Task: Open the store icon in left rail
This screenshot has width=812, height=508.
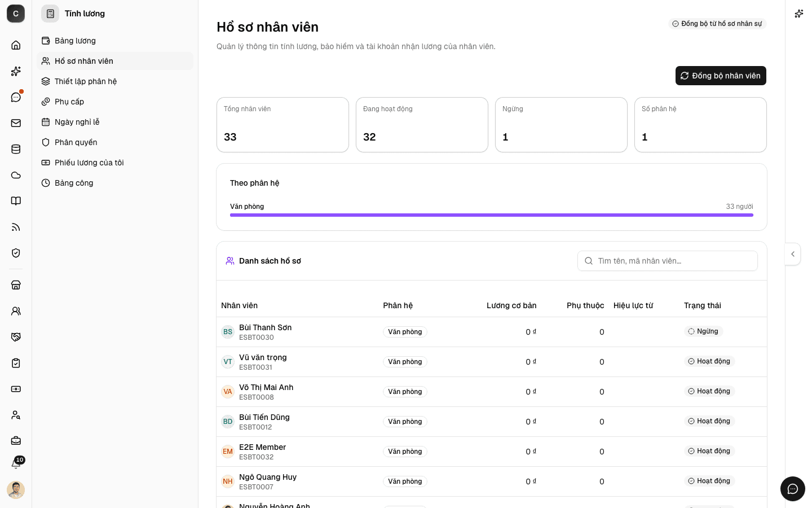Action: tap(16, 285)
